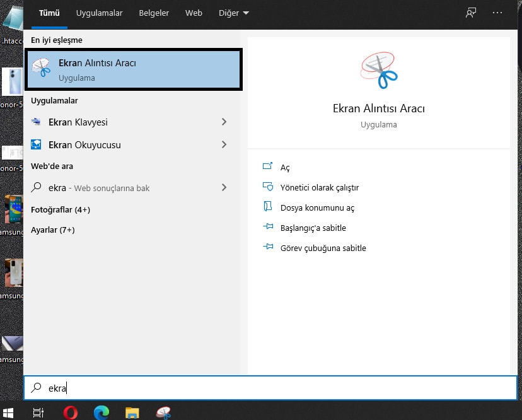522x420 pixels.
Task: Open File Explorer in the taskbar
Action: point(132,412)
